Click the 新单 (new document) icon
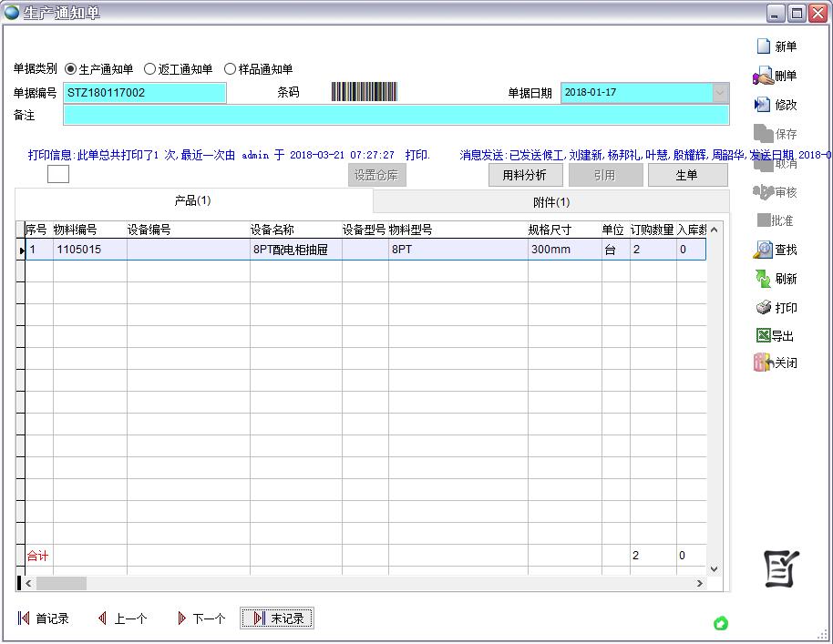 pyautogui.click(x=763, y=46)
